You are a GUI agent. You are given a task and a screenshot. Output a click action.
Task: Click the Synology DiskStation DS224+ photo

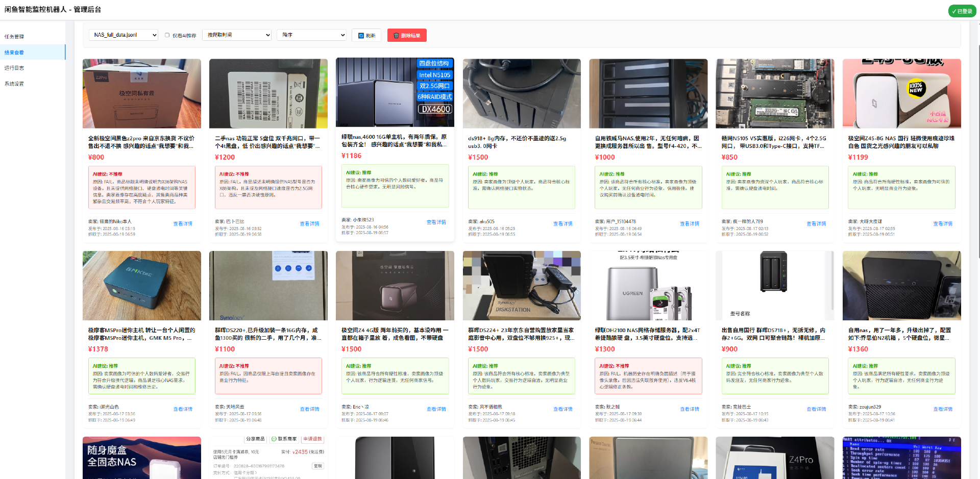pos(522,286)
